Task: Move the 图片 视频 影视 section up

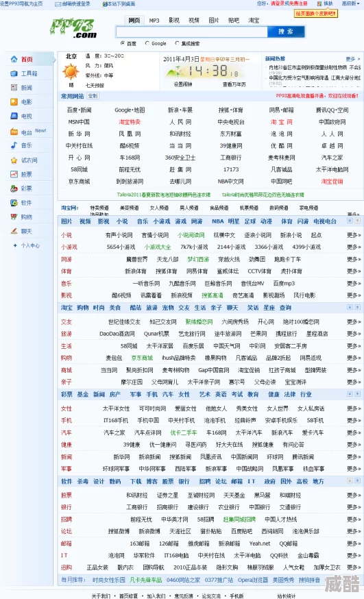Action: (x=358, y=221)
